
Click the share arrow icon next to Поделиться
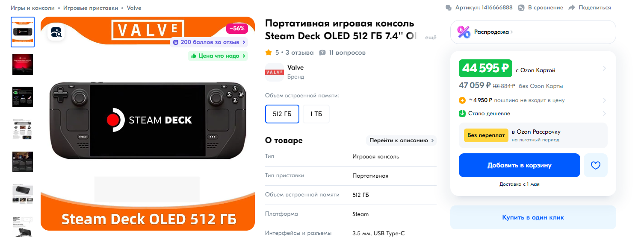[x=572, y=8]
